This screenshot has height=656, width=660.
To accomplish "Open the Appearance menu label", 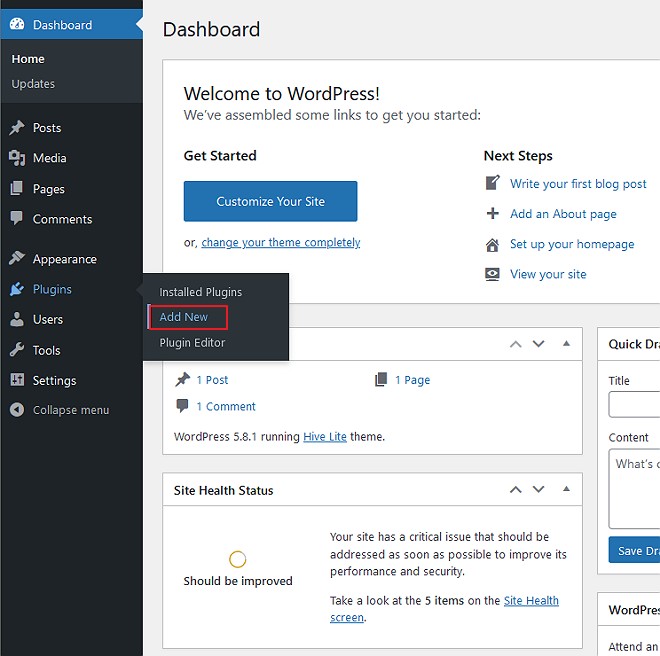I will [x=65, y=259].
